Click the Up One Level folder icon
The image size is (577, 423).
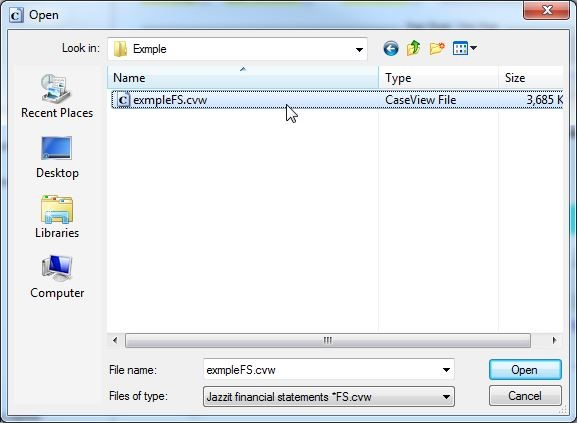(414, 48)
